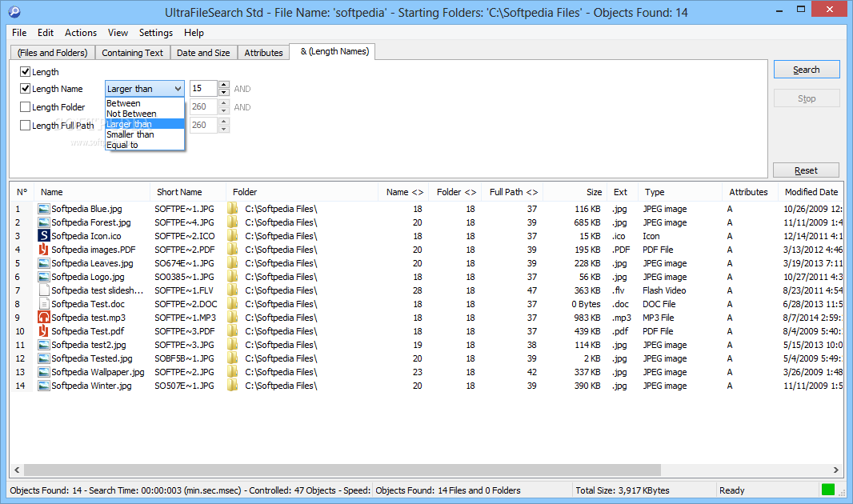Viewport: 853px width, 504px height.
Task: Switch to the Date and Size tab
Action: (x=203, y=53)
